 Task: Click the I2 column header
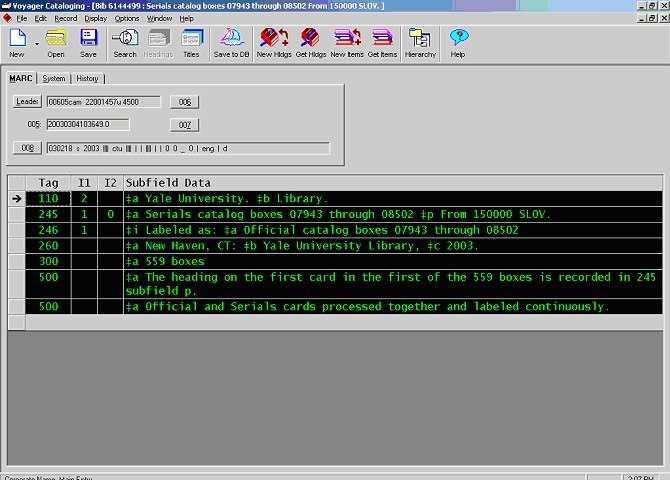(x=111, y=183)
